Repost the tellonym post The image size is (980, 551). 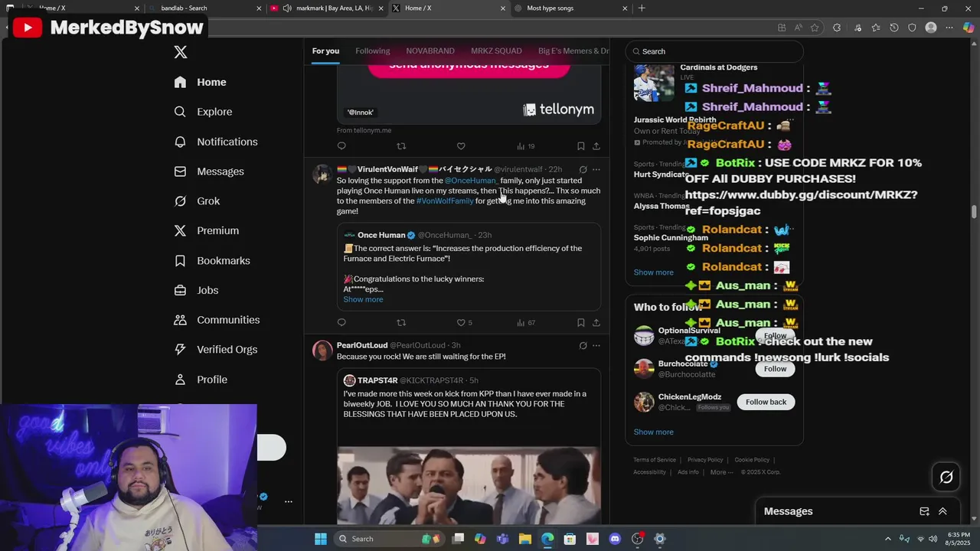401,146
